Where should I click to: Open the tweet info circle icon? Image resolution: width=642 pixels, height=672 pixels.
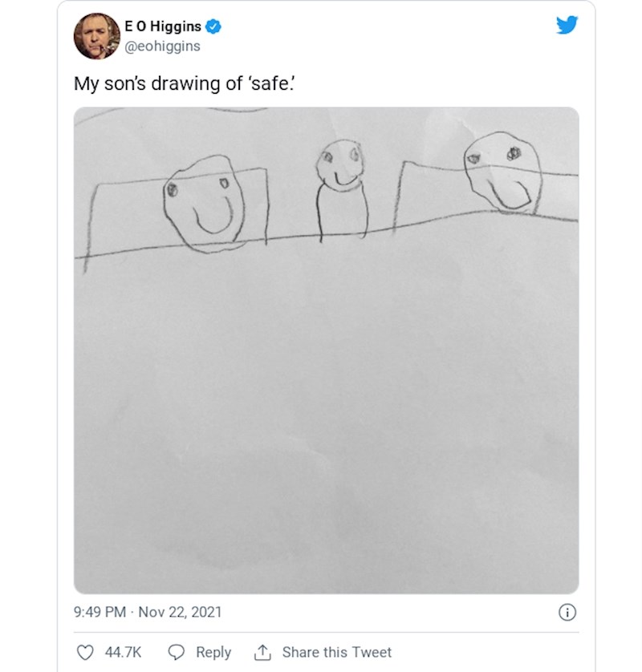(x=567, y=612)
